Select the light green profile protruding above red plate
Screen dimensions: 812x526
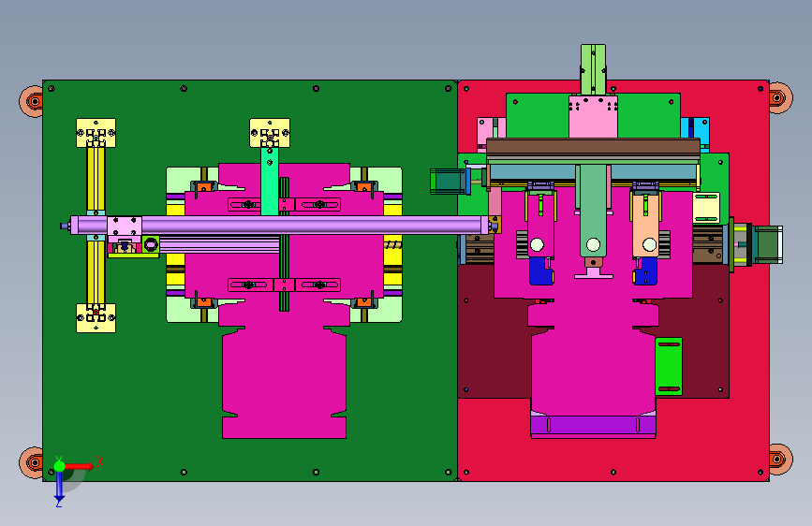pyautogui.click(x=593, y=69)
